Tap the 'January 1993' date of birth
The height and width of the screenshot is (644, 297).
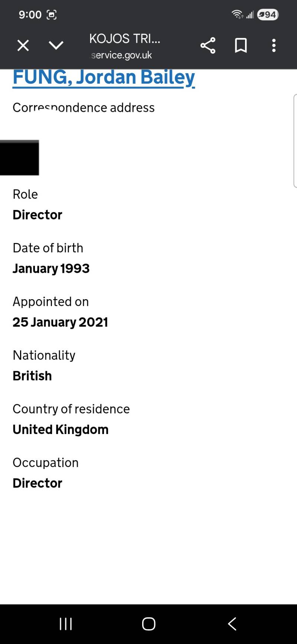51,268
